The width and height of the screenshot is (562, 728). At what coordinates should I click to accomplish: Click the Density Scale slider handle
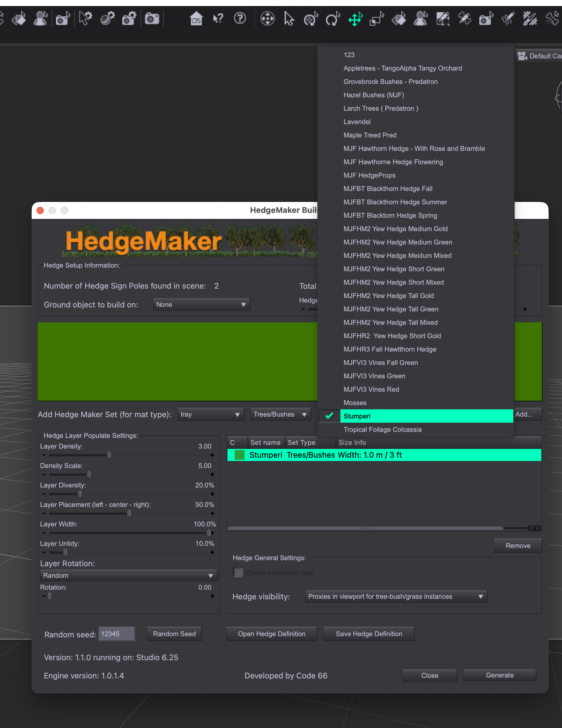[89, 474]
